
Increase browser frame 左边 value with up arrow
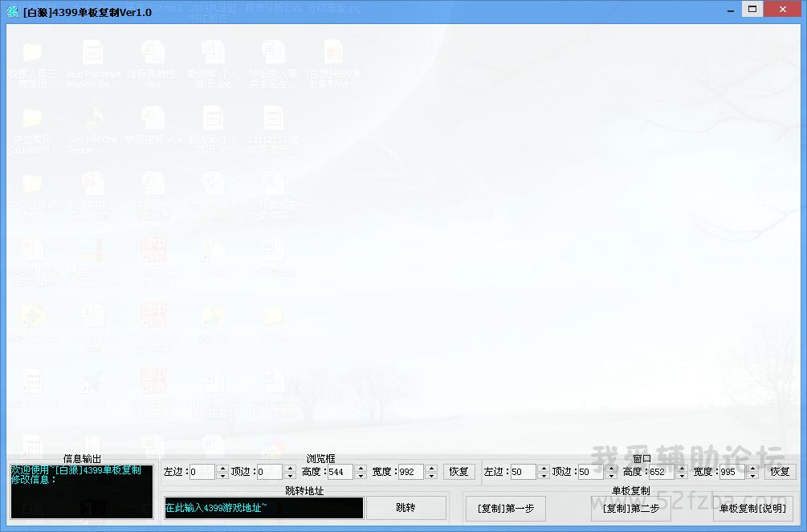(222, 468)
